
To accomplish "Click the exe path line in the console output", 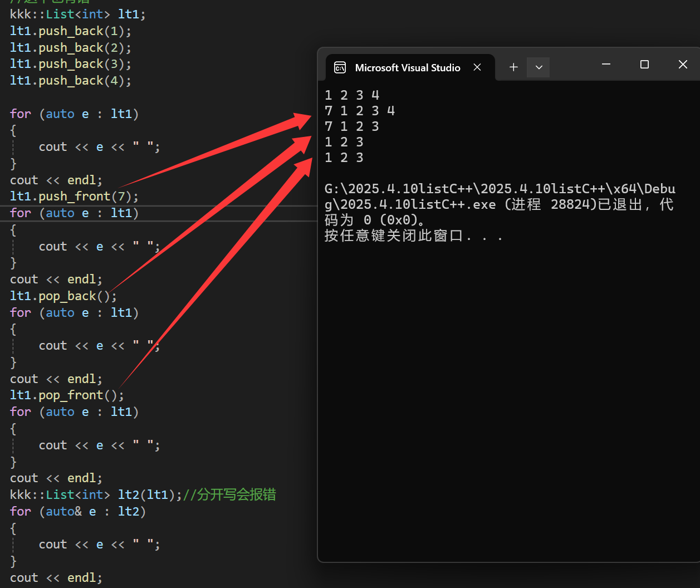I will (500, 189).
